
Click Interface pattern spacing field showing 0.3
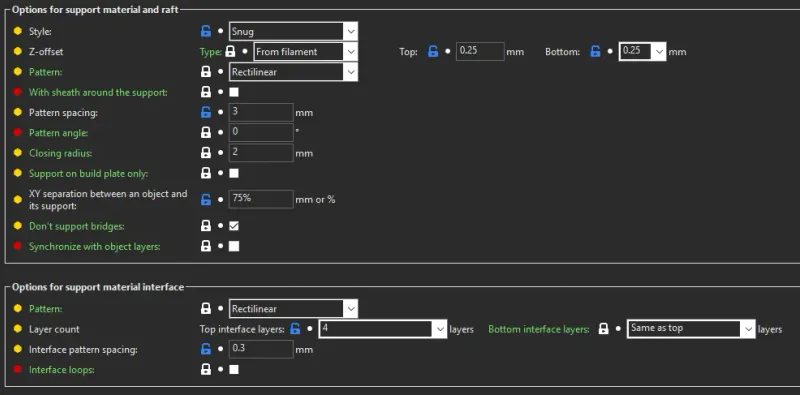pos(261,350)
